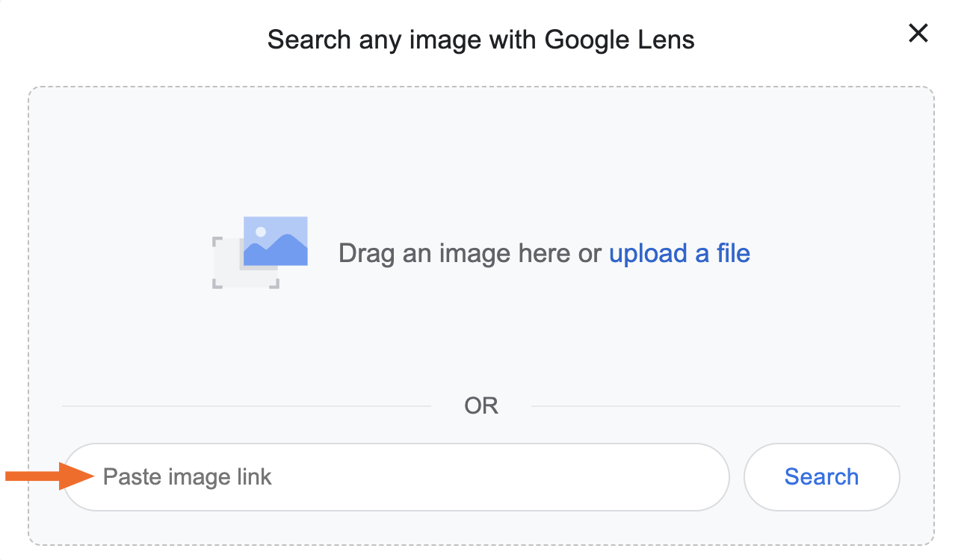The image size is (961, 560).
Task: Open the 'upload a file' link
Action: click(679, 253)
